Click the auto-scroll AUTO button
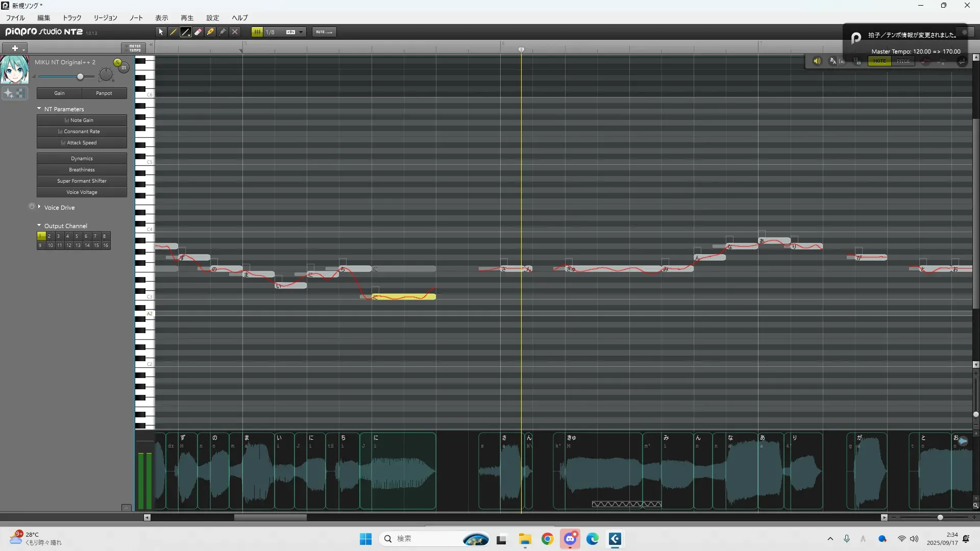Image resolution: width=980 pixels, height=551 pixels. (324, 32)
